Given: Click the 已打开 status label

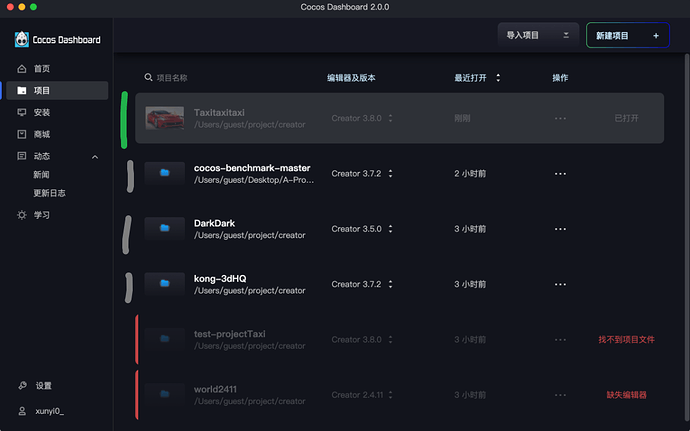Looking at the screenshot, I should click(x=626, y=118).
